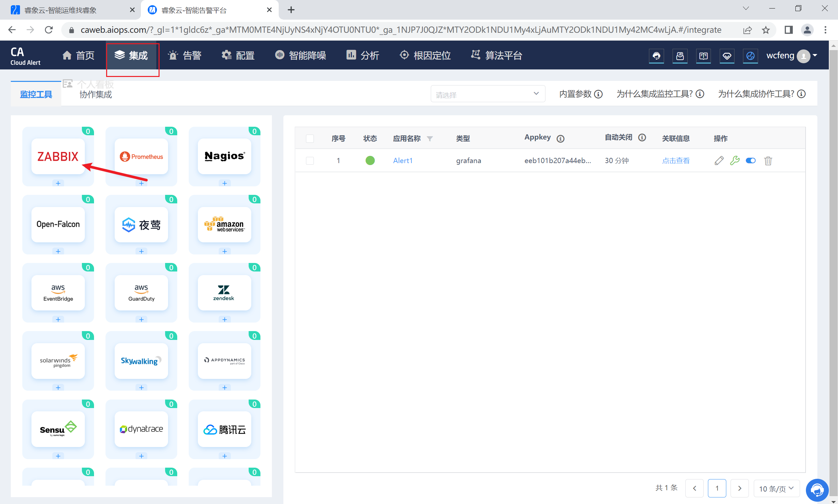The width and height of the screenshot is (838, 504).
Task: Edit the Alert1 application with pencil icon
Action: coord(719,161)
